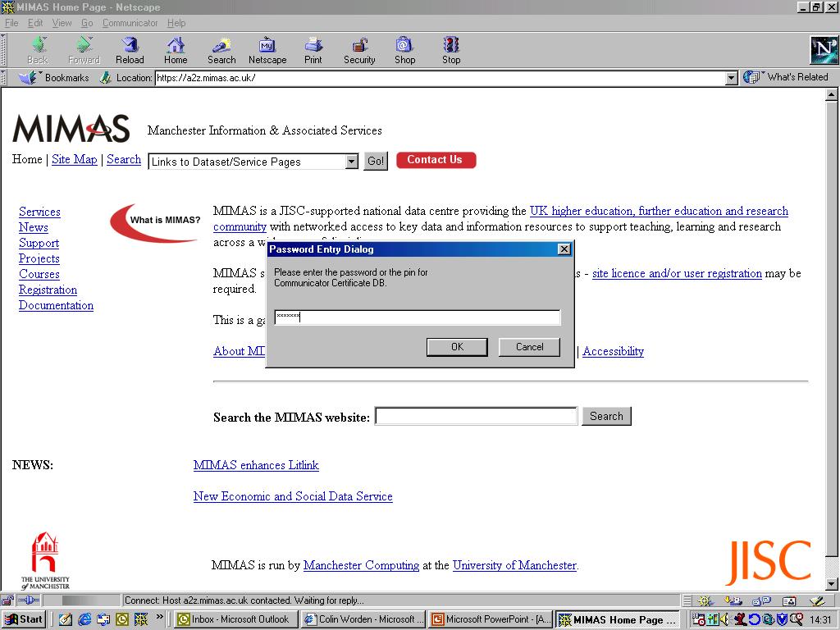The image size is (840, 630).
Task: Launch Netscape from quick launch bar
Action: [x=141, y=619]
